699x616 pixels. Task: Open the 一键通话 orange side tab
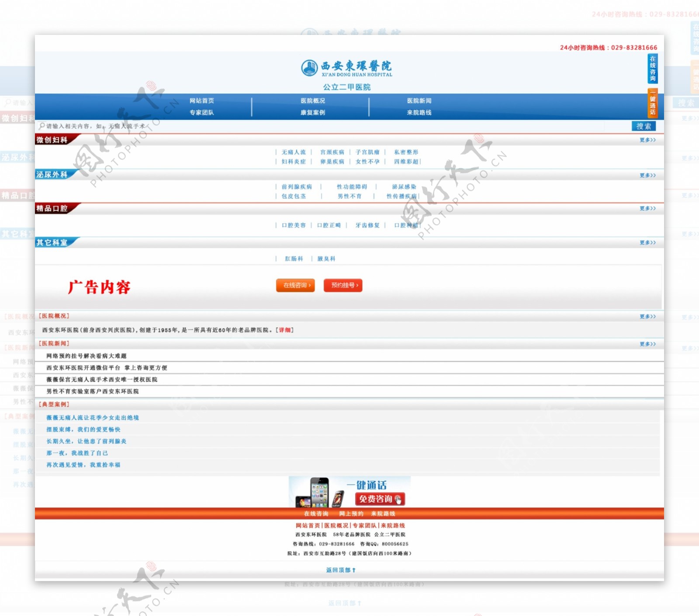[x=652, y=103]
